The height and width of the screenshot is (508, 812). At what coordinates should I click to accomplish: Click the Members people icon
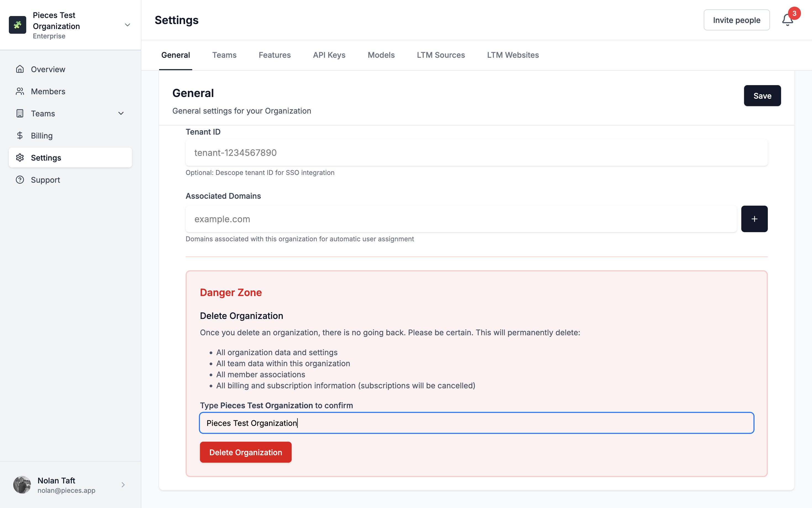(x=20, y=91)
